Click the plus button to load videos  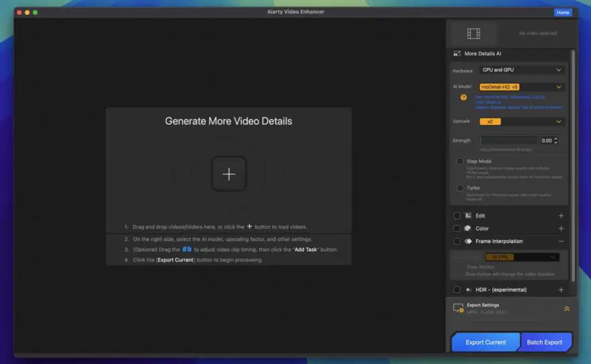(229, 174)
